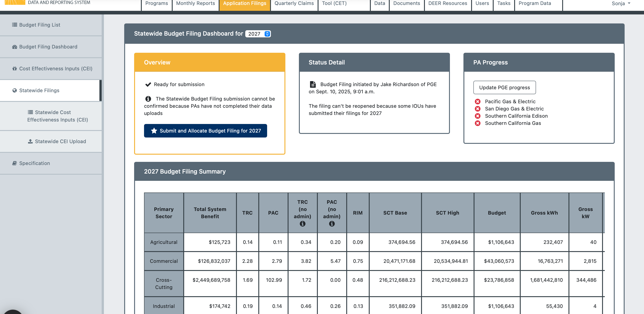Viewport: 644px width, 314px height.
Task: Click the list icon beside Statewide Cost Effectiveness Inputs
Action: [30, 112]
